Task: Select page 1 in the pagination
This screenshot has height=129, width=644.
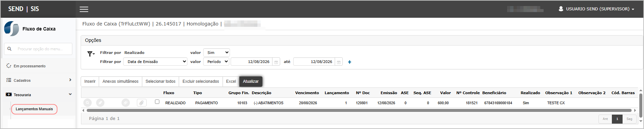Action: tap(617, 119)
